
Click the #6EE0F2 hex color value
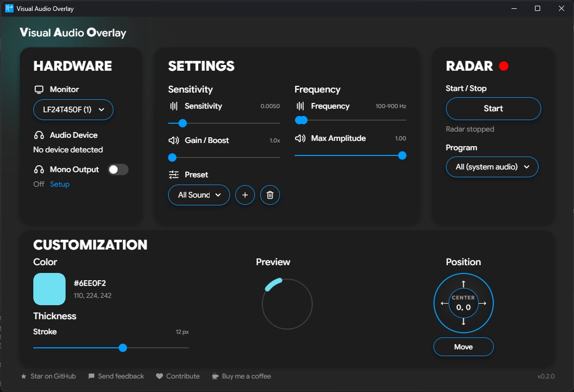[x=90, y=283]
